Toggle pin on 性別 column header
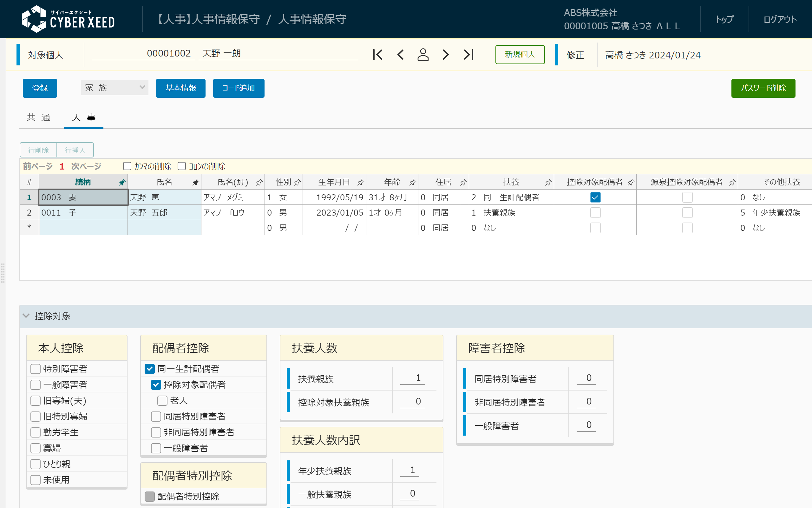812x508 pixels. pos(297,183)
